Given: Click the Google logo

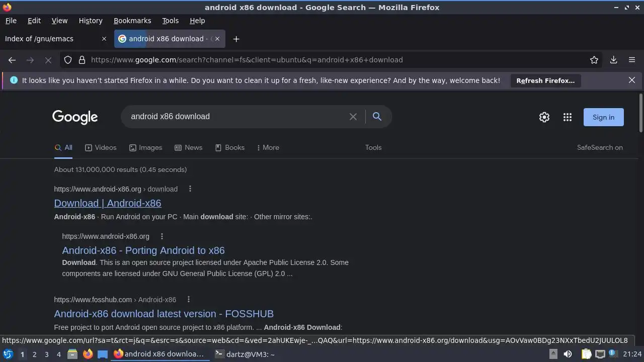Looking at the screenshot, I should (x=75, y=117).
